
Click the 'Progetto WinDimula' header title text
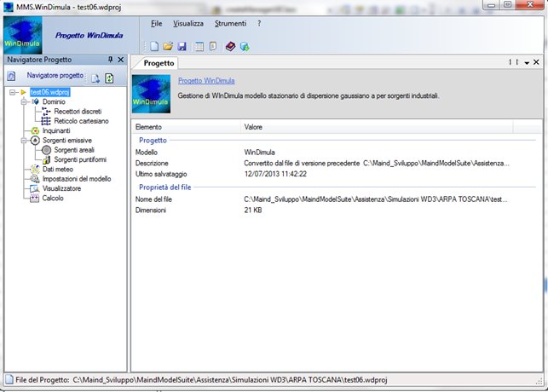coord(89,35)
